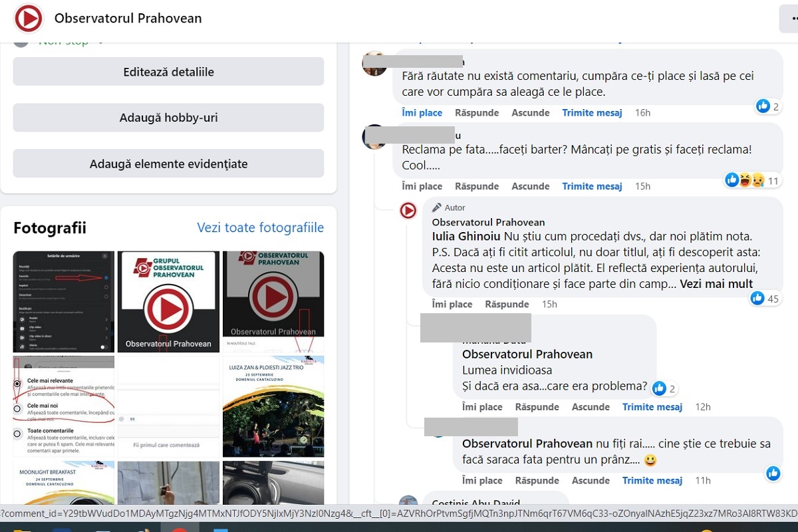Expand the comment with Vezi mai mult
This screenshot has width=798, height=532.
pos(716,284)
